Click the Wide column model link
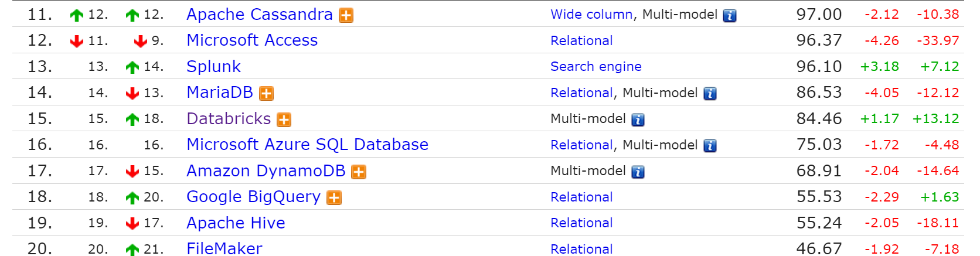 point(591,15)
